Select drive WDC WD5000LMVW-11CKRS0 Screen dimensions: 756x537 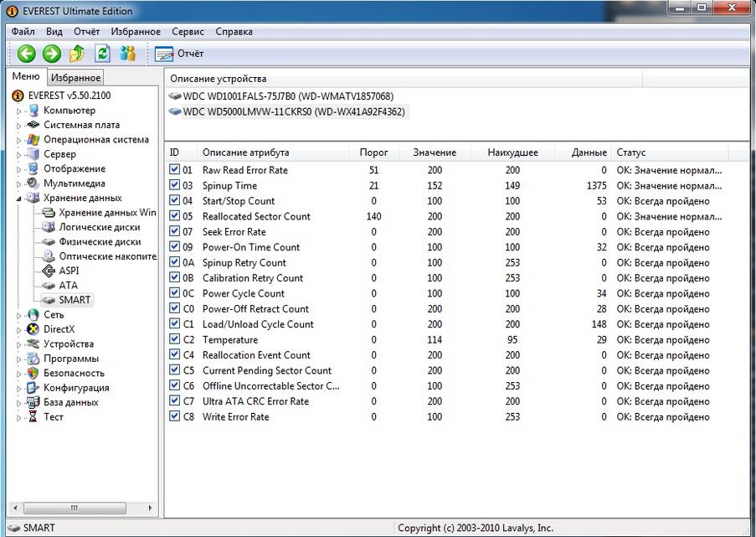point(287,112)
